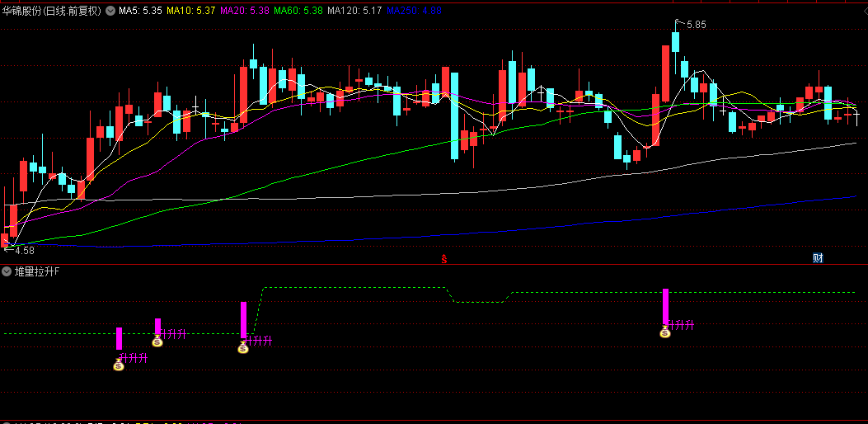Expand the 堆里拉升F indicator dropdown arrow
The height and width of the screenshot is (424, 868).
[7, 271]
